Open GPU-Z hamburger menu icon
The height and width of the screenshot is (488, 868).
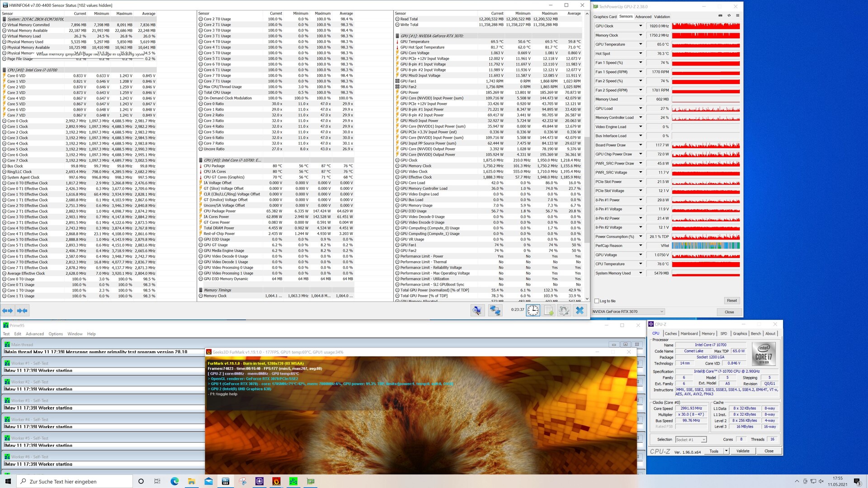click(x=737, y=16)
